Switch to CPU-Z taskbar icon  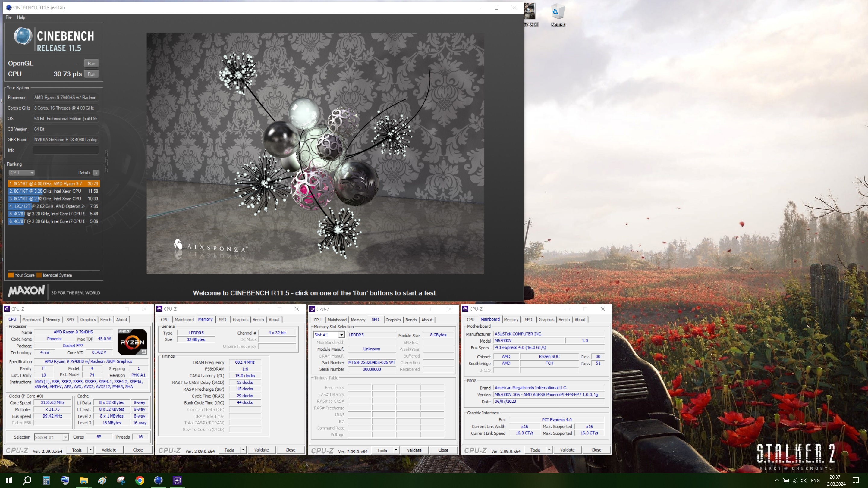177,480
